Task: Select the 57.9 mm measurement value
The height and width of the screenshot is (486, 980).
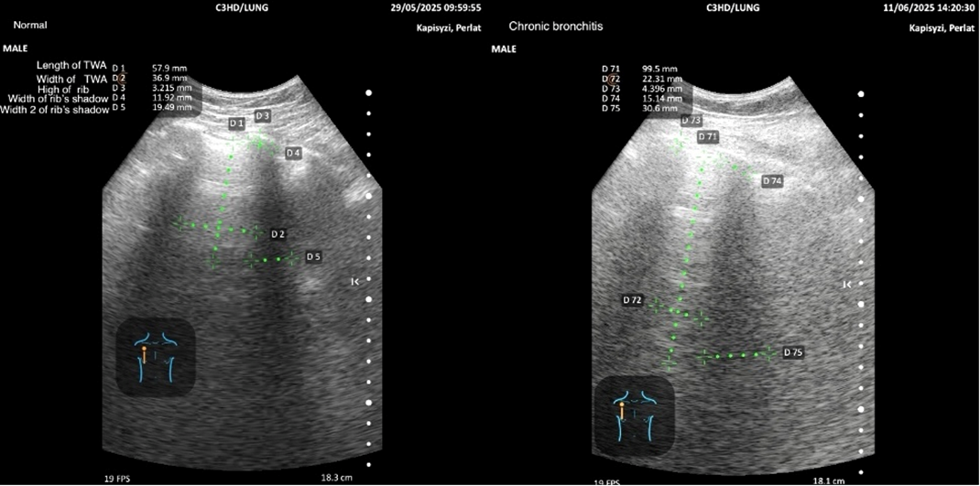Action: pos(167,68)
